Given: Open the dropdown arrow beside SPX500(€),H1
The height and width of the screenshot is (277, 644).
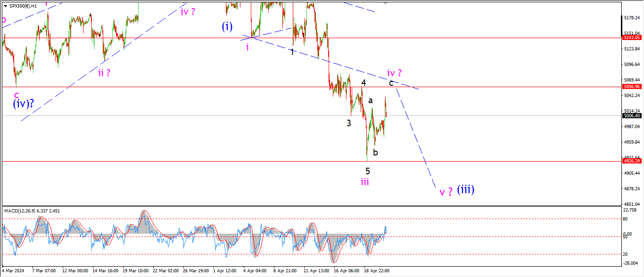Looking at the screenshot, I should pos(6,6).
